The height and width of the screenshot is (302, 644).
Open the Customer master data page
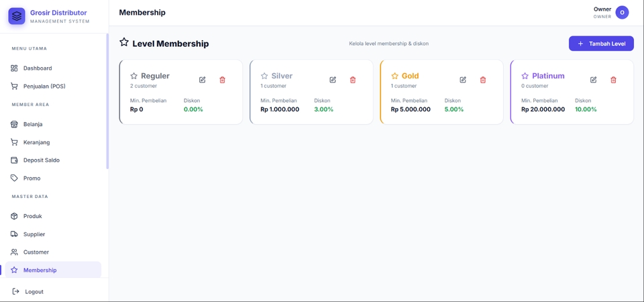click(x=53, y=252)
